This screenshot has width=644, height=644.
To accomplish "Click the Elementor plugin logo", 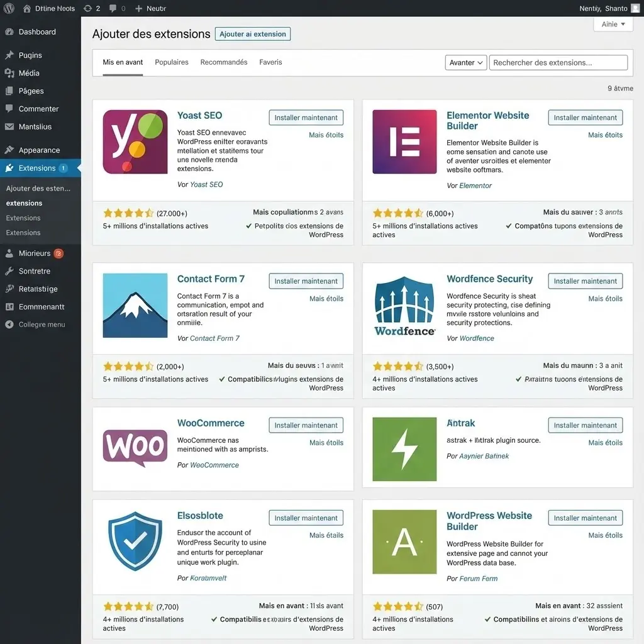I will [x=404, y=142].
